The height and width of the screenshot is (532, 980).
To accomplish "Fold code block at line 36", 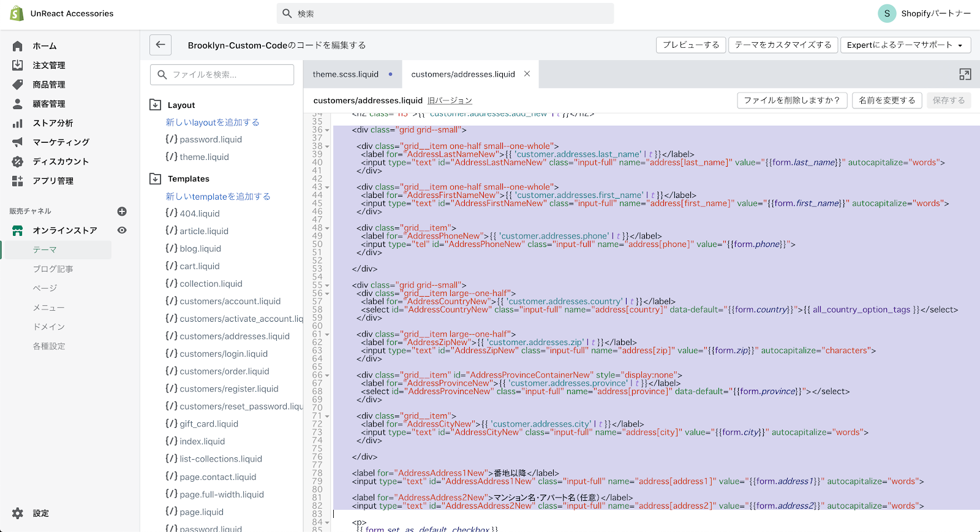I will tap(327, 130).
